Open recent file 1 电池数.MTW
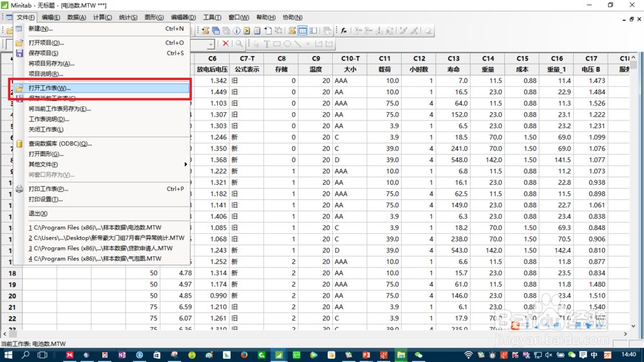 click(102, 227)
